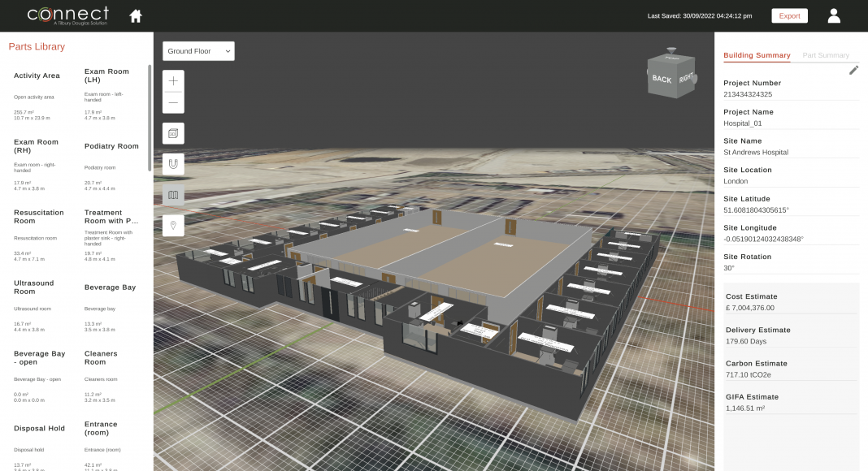The image size is (868, 471).
Task: Edit building summary with pencil icon
Action: 853,71
